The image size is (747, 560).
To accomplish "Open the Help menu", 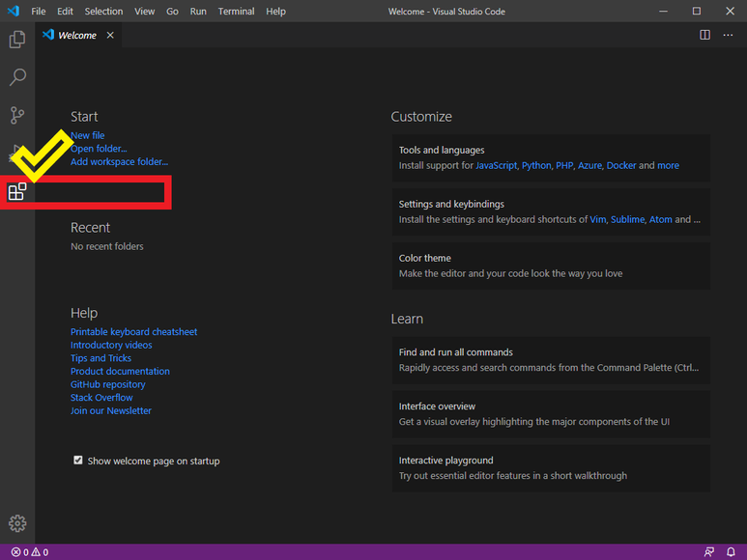I will pos(275,11).
